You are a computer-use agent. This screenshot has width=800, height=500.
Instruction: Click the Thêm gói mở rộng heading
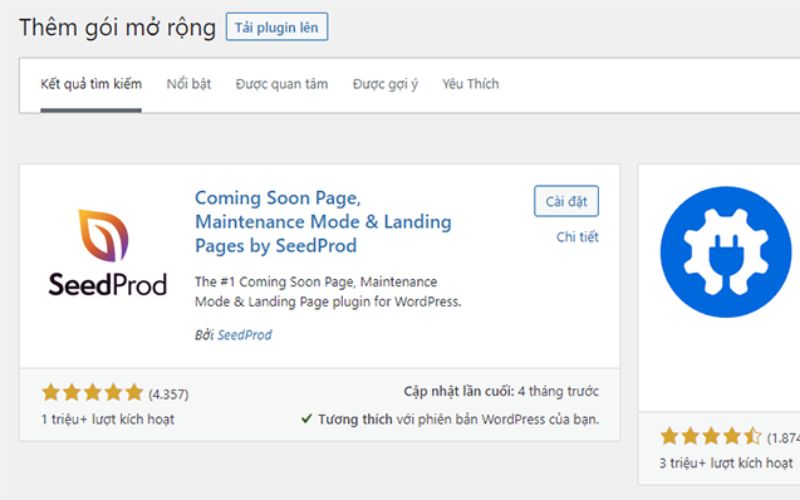117,27
